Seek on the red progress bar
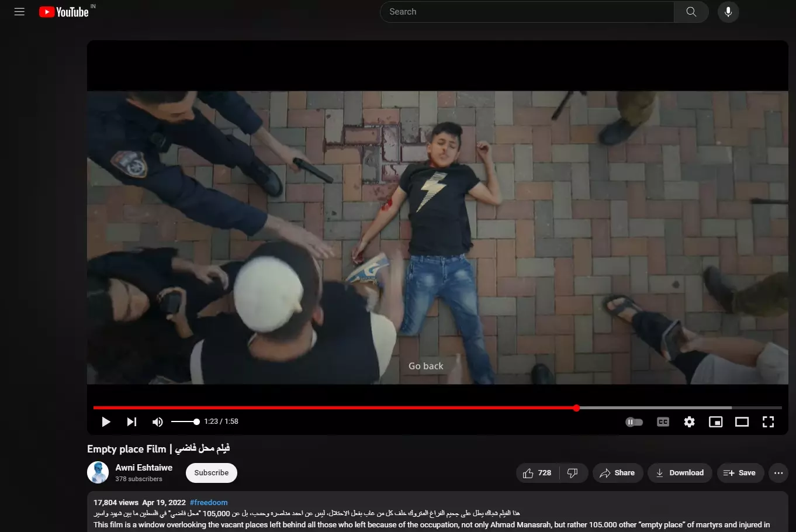Screen dimensions: 796x532 tap(437, 407)
